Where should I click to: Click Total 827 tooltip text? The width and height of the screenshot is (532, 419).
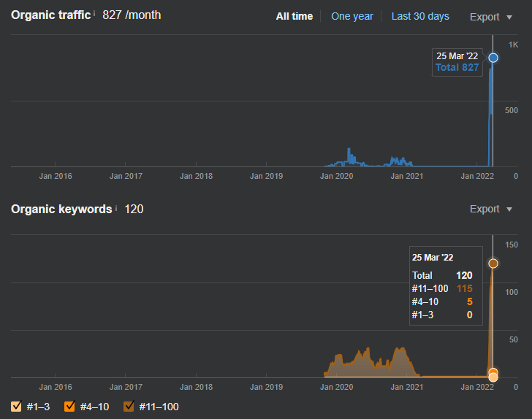[x=457, y=67]
